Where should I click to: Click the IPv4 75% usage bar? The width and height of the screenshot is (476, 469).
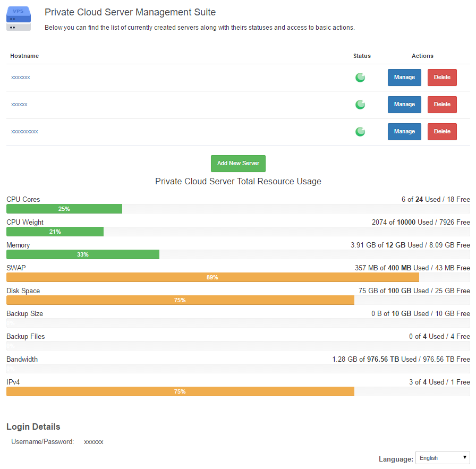(x=180, y=392)
